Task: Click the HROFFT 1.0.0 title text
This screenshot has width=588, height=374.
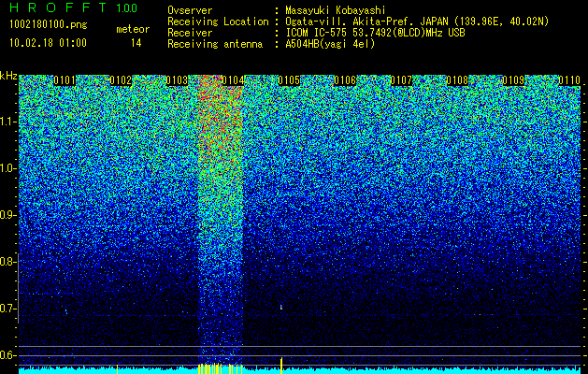Action: click(74, 7)
